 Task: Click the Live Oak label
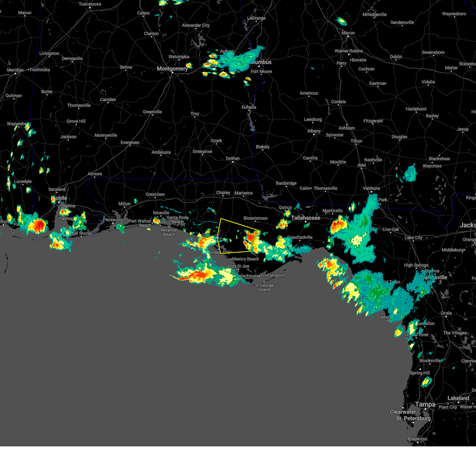[x=391, y=229]
